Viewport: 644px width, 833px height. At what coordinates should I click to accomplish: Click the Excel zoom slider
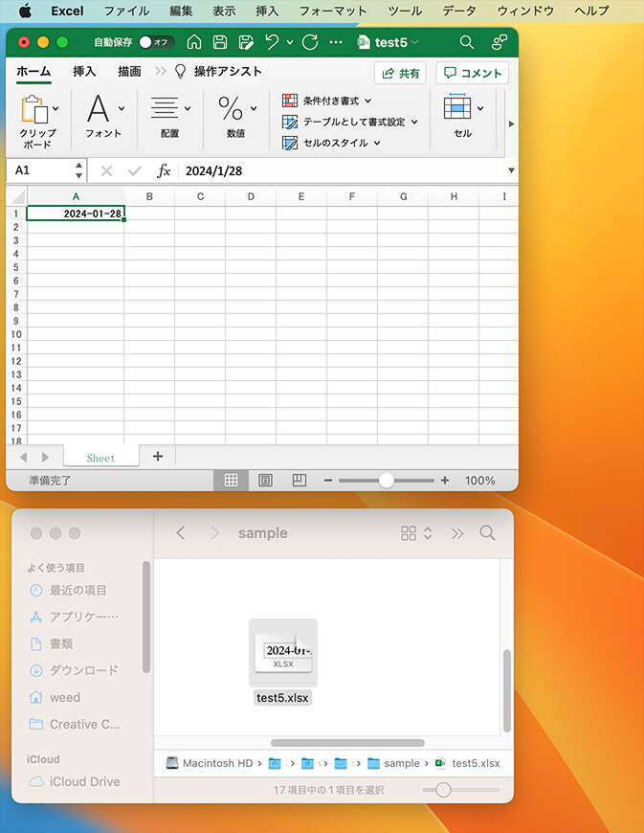(387, 481)
